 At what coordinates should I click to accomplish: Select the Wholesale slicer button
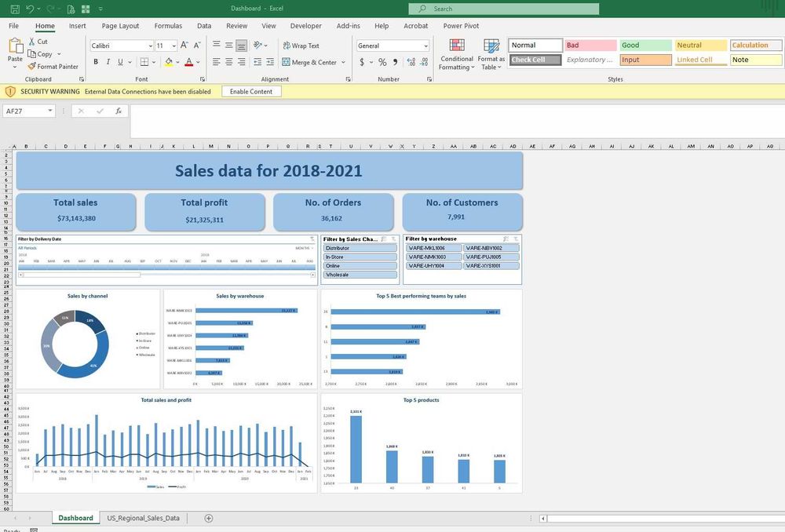tap(360, 275)
